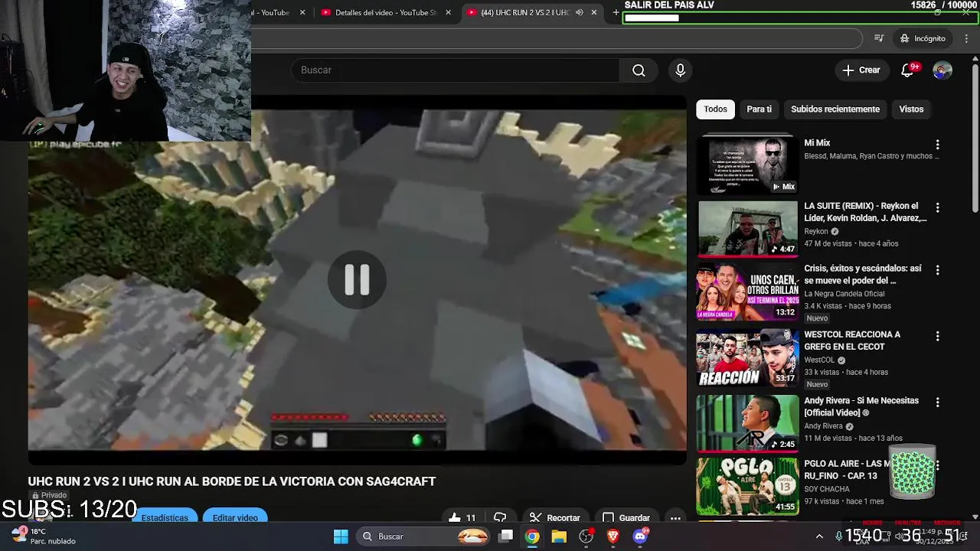Close the Detalles del video tab
This screenshot has width=980, height=551.
click(448, 12)
